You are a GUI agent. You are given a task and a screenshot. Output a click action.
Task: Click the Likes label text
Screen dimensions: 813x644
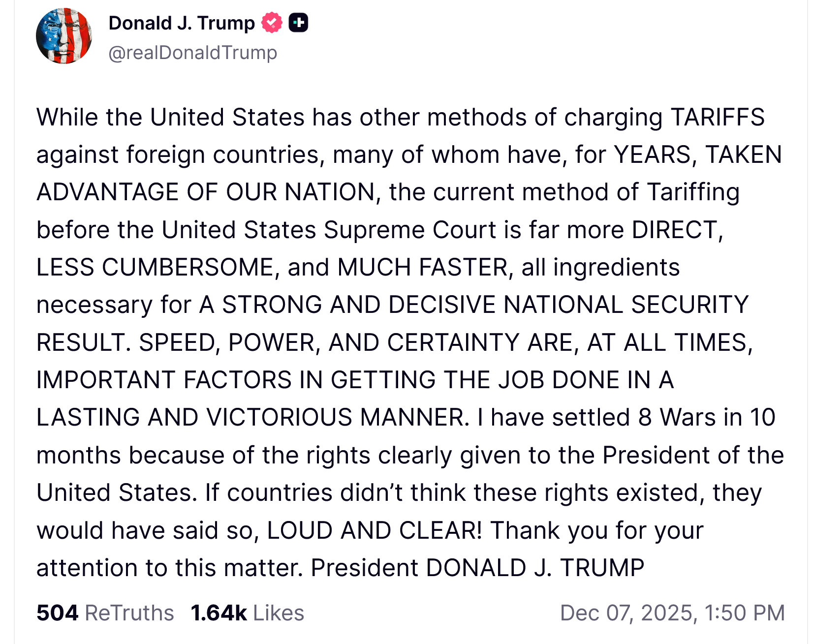tap(279, 613)
